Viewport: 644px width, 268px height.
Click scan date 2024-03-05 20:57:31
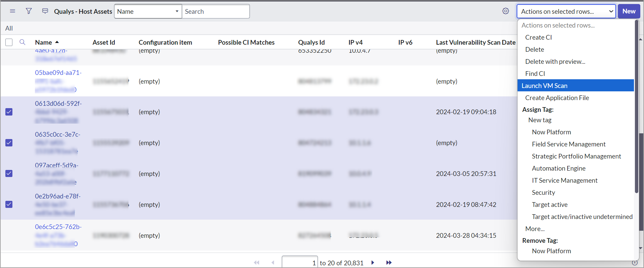[466, 174]
